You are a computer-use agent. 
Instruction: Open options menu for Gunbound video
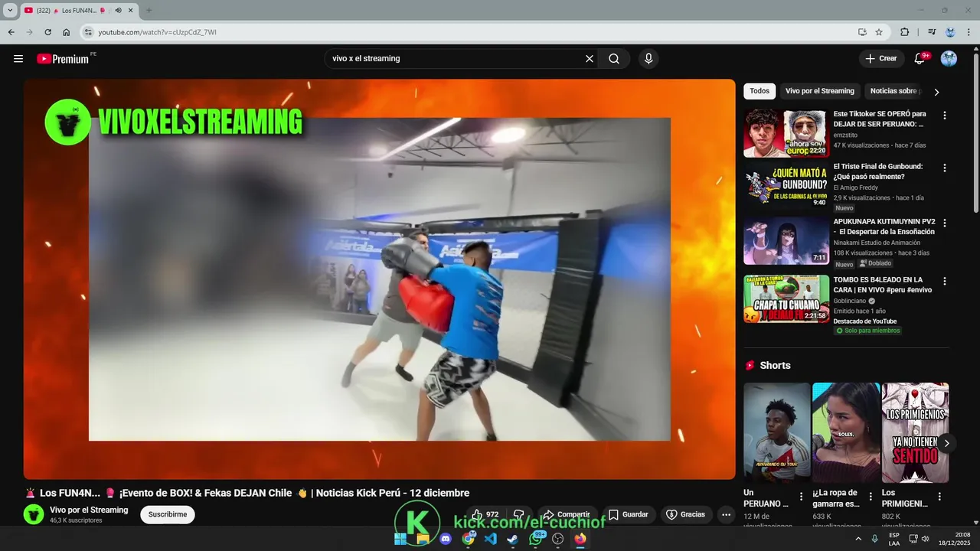pyautogui.click(x=944, y=168)
